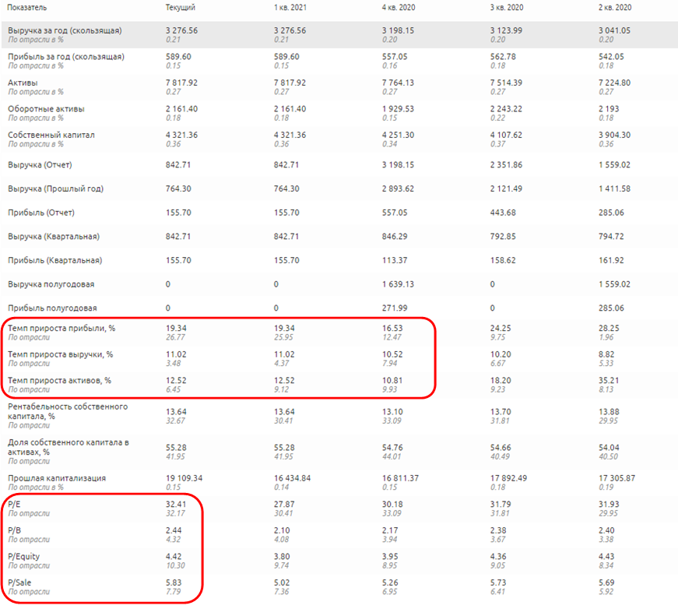This screenshot has width=678, height=616.
Task: Click the "Темп прироста активов, %" row label
Action: click(x=60, y=380)
